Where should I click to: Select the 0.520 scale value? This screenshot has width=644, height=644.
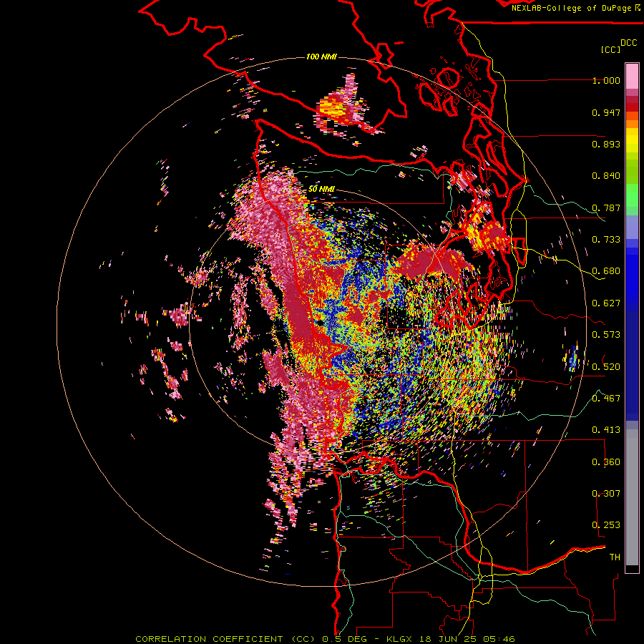[x=606, y=366]
